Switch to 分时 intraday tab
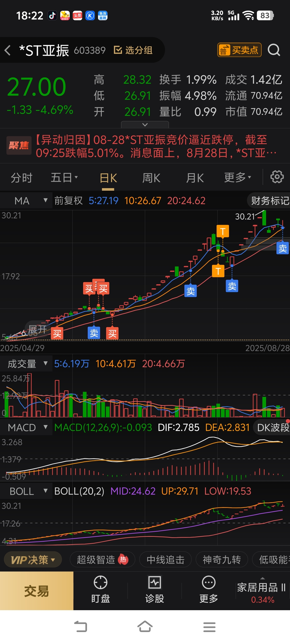Screen dimensions: 290x644 [21, 178]
